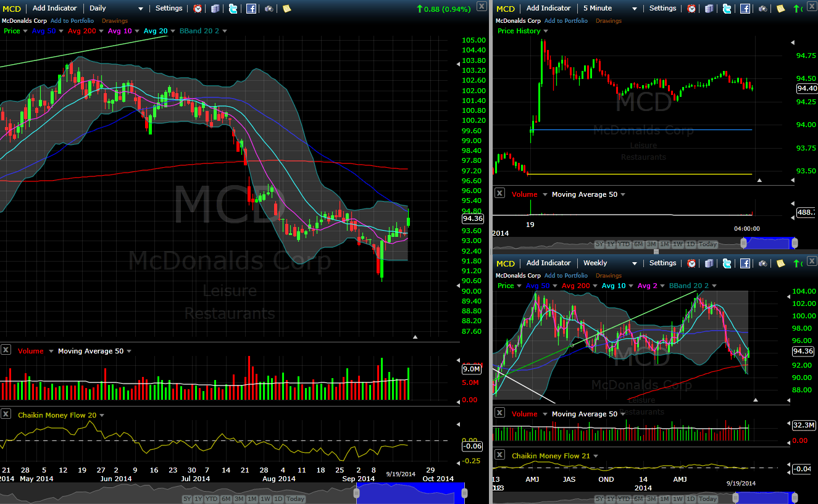Remove the 5 Minute Volume pane

(x=499, y=194)
